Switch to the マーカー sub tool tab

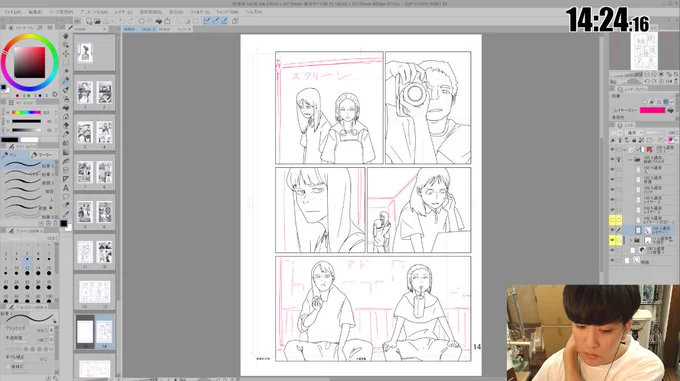click(x=43, y=155)
